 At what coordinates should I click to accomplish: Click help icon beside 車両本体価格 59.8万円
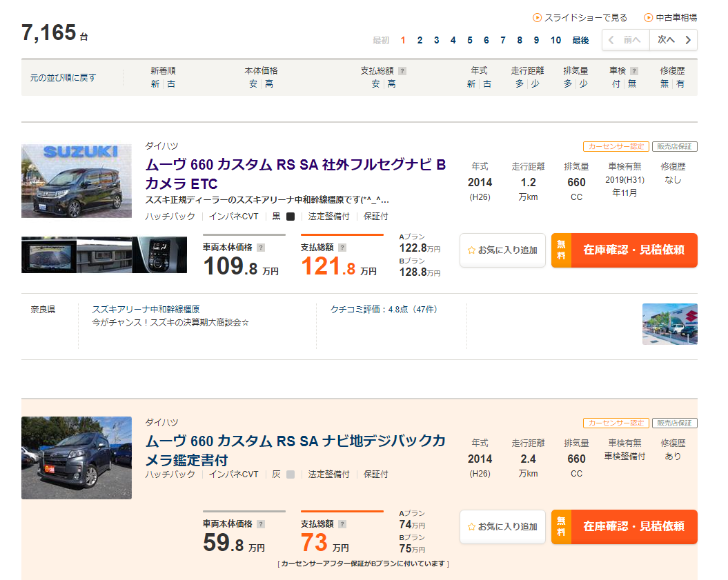coord(261,524)
